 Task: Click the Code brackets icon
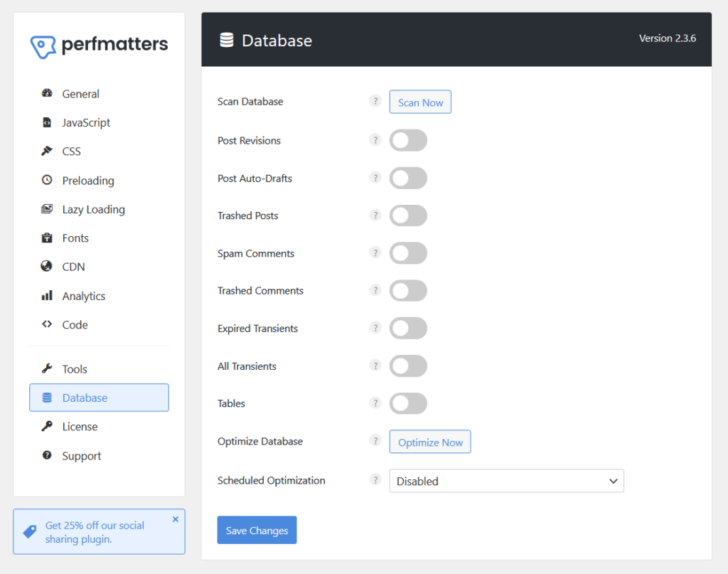tap(47, 324)
